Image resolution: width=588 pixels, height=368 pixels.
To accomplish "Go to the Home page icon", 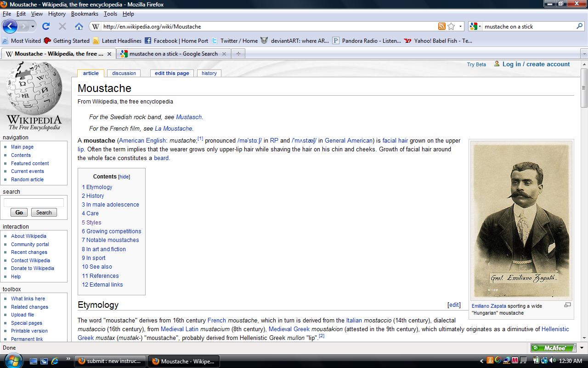I will (x=79, y=26).
